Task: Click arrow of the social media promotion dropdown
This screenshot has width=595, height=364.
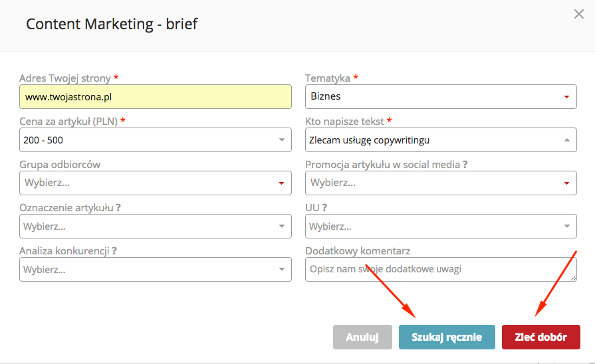Action: tap(566, 183)
